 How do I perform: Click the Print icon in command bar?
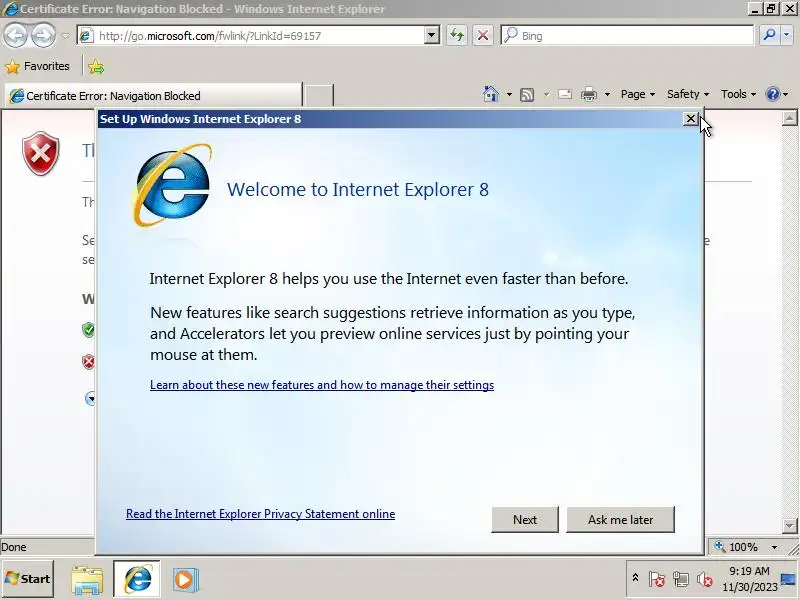pos(589,94)
